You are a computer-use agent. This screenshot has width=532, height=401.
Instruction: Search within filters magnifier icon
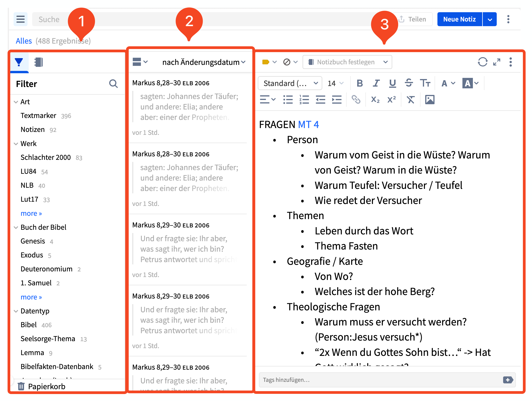coord(113,84)
